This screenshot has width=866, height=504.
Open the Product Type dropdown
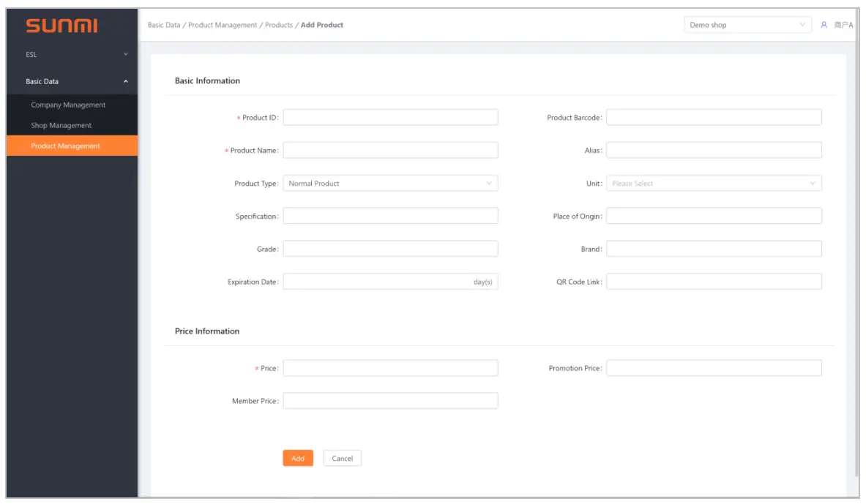[390, 184]
